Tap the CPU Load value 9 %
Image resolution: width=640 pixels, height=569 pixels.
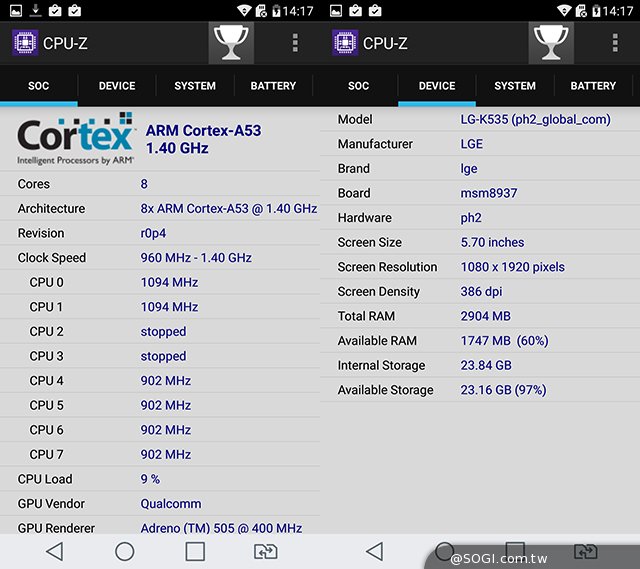click(150, 479)
